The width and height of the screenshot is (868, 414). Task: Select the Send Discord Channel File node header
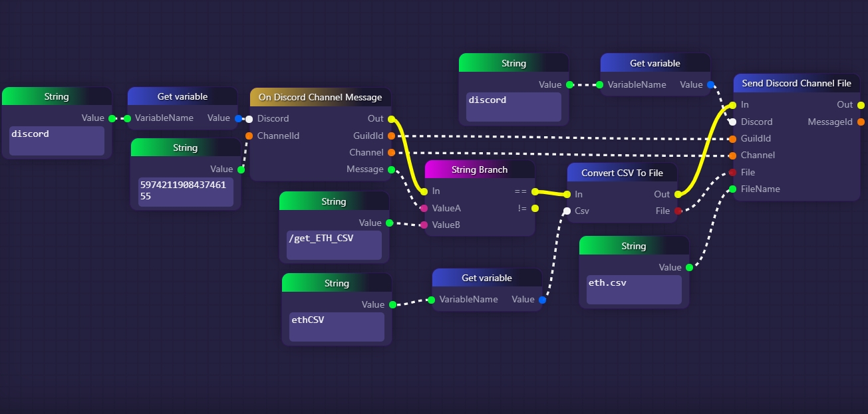(x=797, y=83)
